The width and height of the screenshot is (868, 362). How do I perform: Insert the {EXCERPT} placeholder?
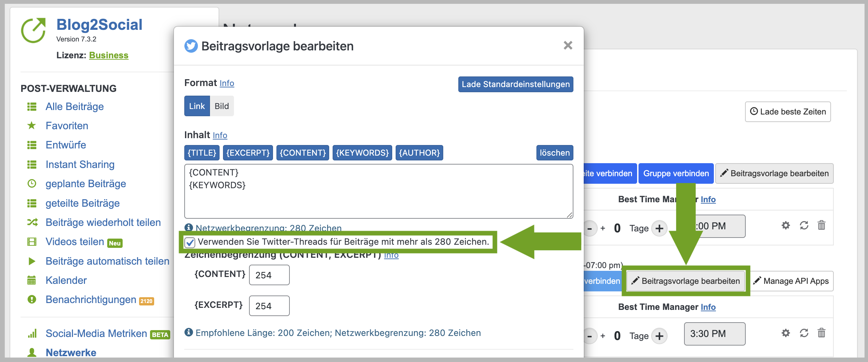point(248,153)
